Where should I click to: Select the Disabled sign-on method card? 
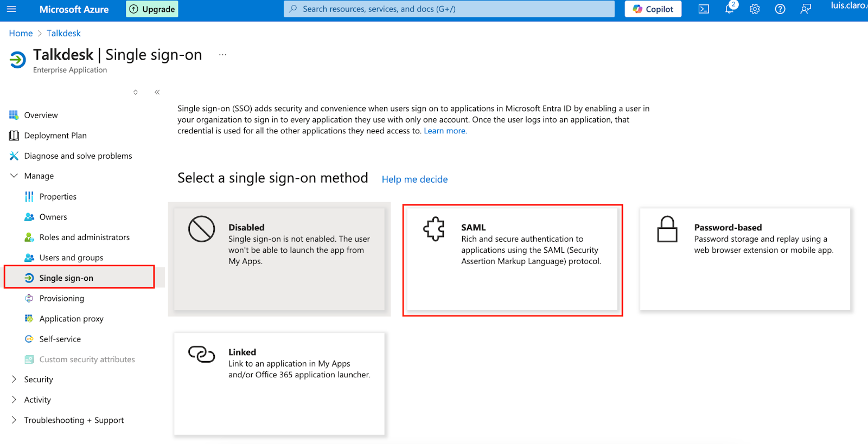(279, 259)
